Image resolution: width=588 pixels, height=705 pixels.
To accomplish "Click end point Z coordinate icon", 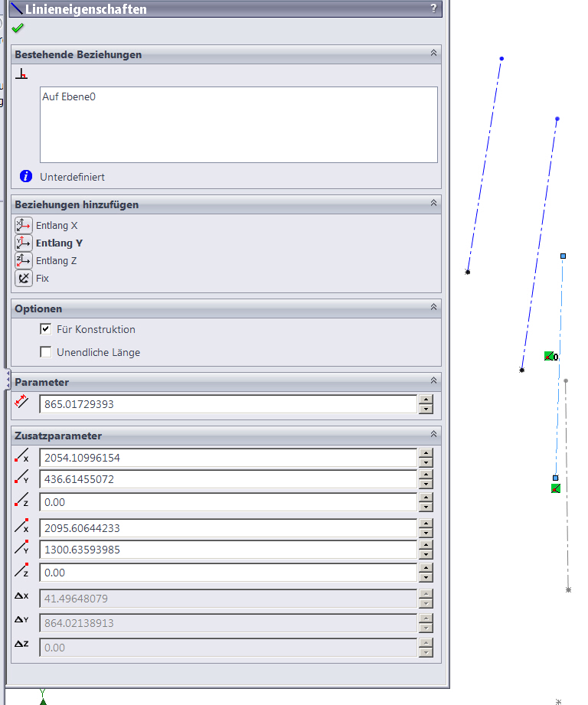I will click(21, 570).
